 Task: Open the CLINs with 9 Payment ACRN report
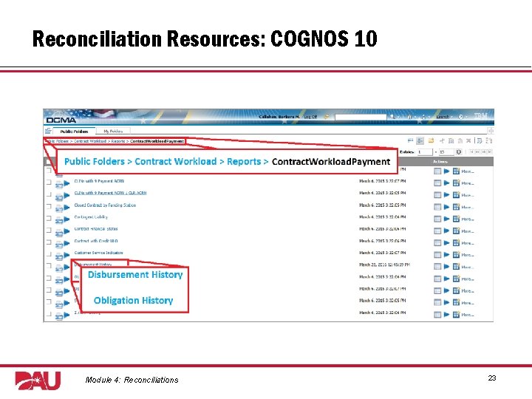pos(99,181)
